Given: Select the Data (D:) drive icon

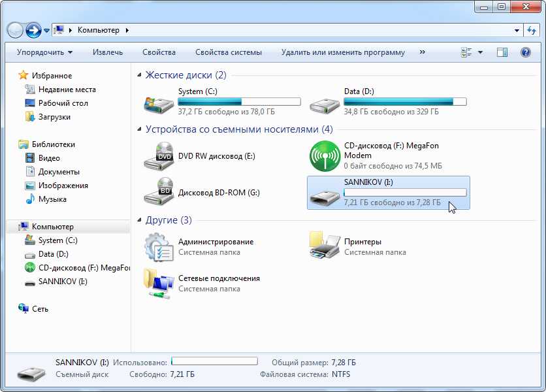Looking at the screenshot, I should click(325, 106).
